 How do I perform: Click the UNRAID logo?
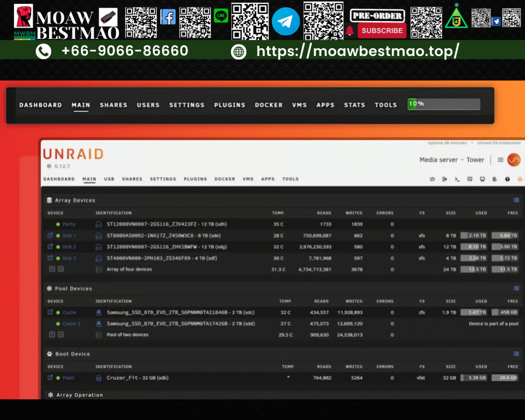coord(73,154)
